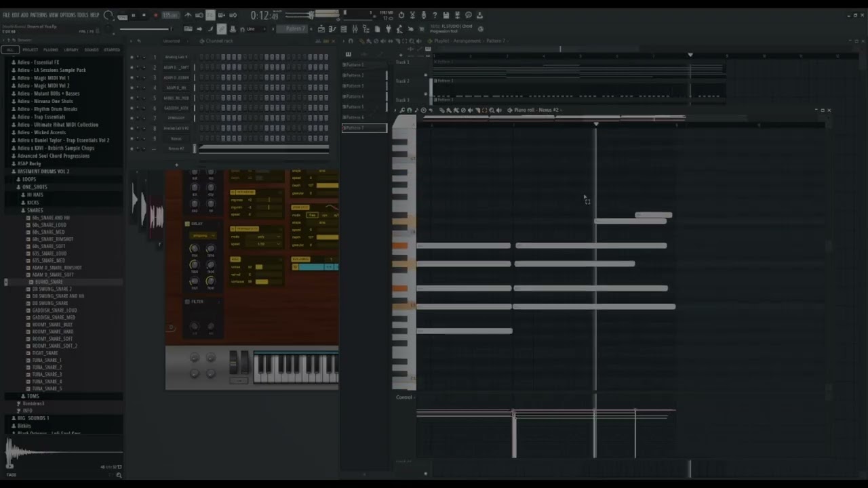
Task: Toggle mute on the Nexus channel (row 9)
Action: click(132, 138)
